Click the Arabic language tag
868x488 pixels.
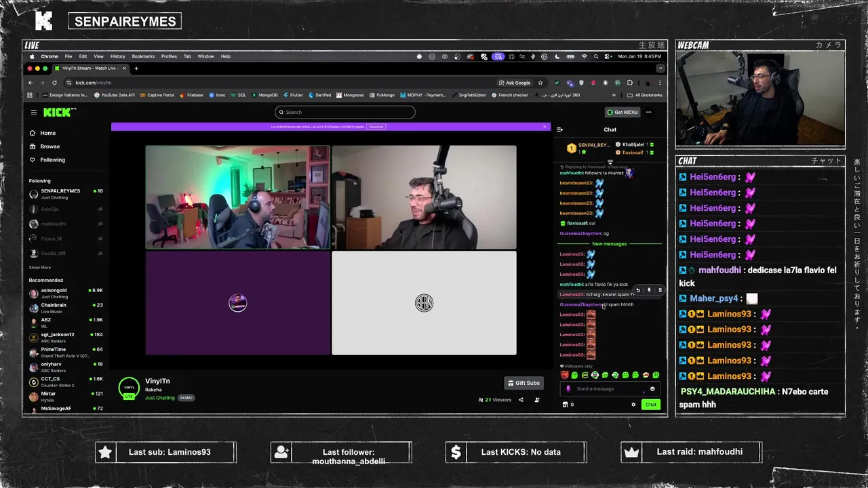[x=186, y=398]
